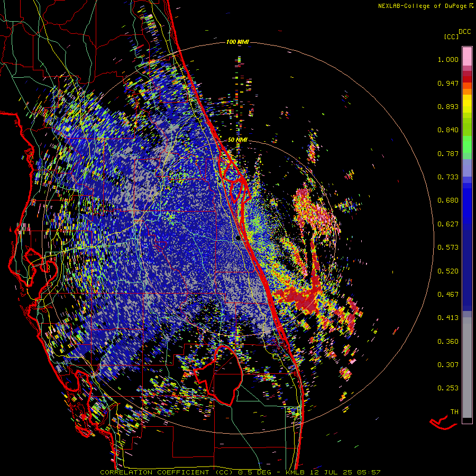Click the 0.733 value on the color scale
The image size is (476, 476).
pos(448,177)
